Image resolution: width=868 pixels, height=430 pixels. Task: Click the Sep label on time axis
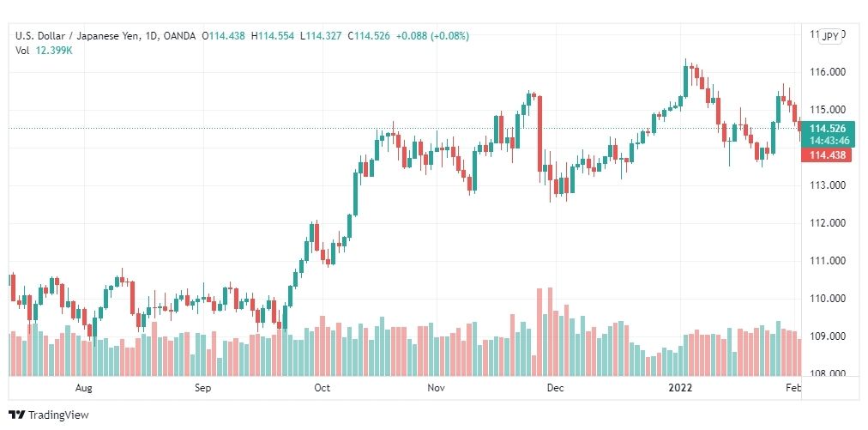point(203,388)
